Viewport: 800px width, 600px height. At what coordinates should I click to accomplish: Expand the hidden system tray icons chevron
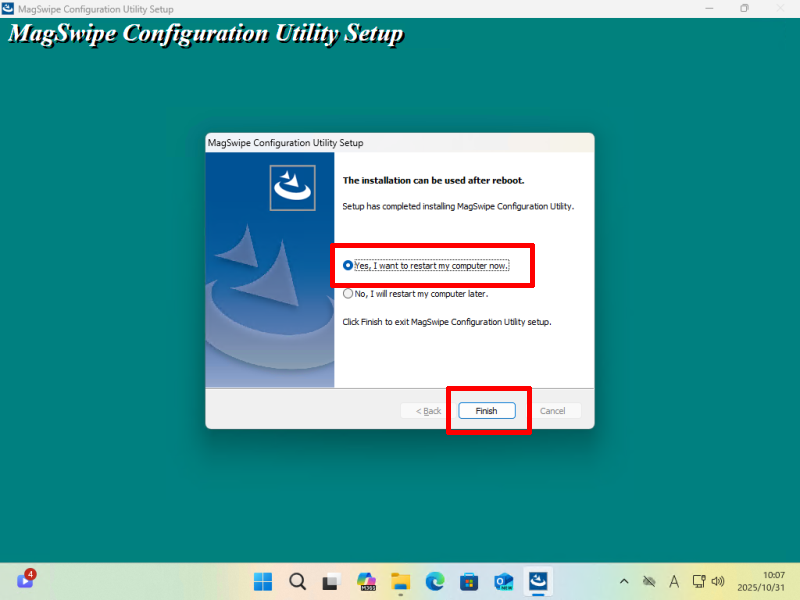tap(624, 581)
